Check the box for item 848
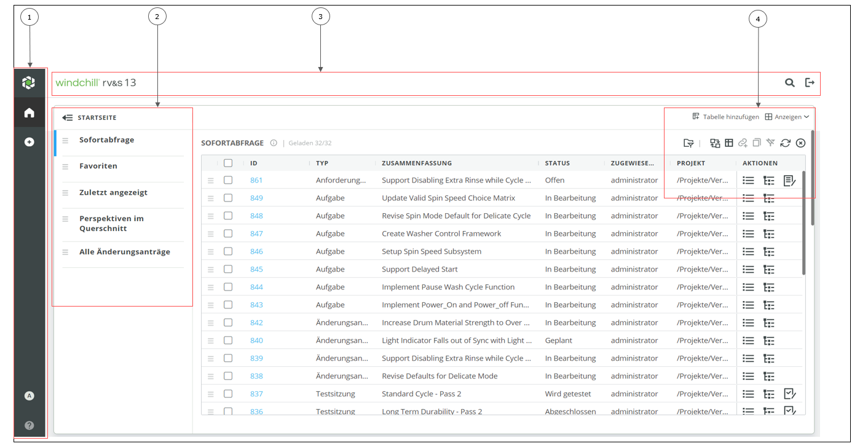 tap(228, 216)
